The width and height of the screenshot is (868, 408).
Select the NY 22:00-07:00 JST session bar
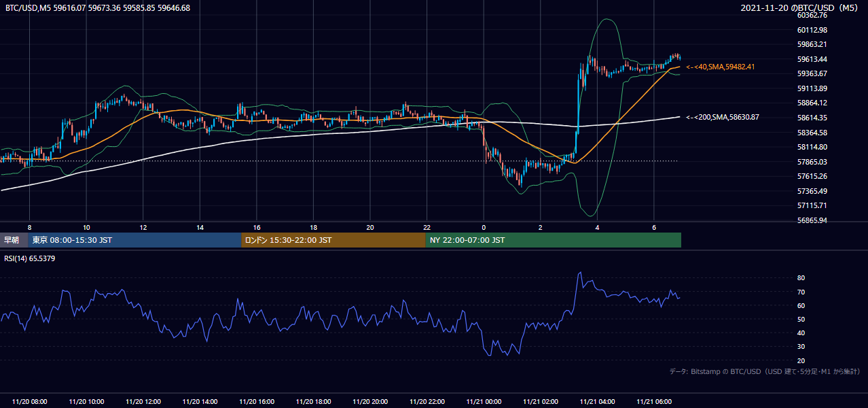[x=554, y=240]
